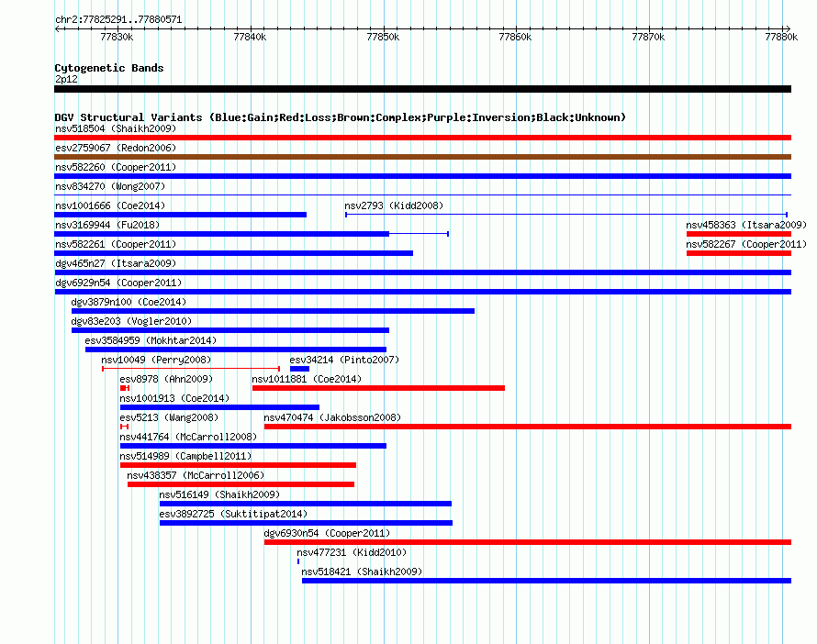The width and height of the screenshot is (817, 644).
Task: Click the short blue esv34214 bar
Action: 299,369
